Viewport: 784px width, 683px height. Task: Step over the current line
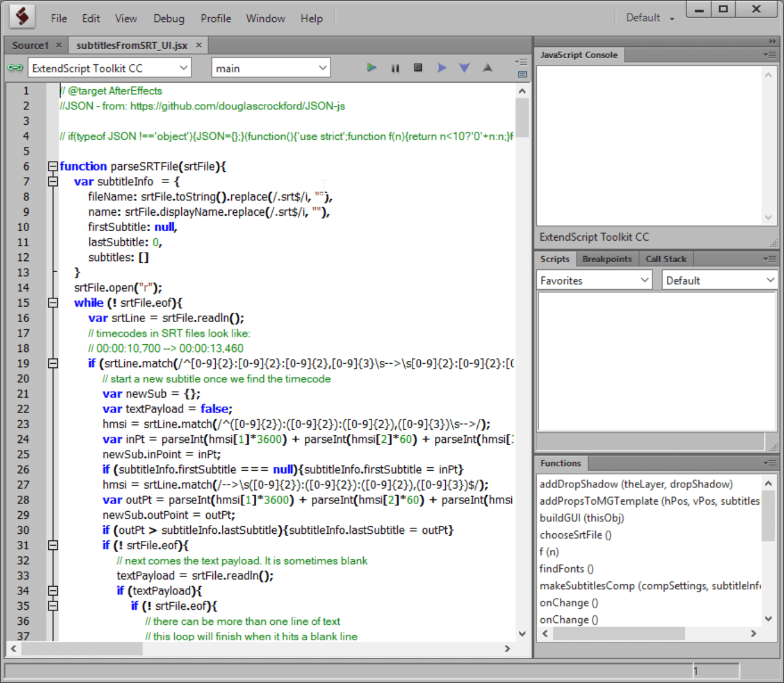(441, 67)
